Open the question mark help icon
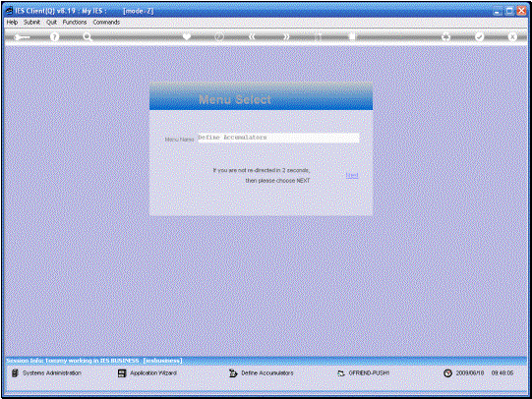Viewport: 532px width, 399px height. click(54, 37)
